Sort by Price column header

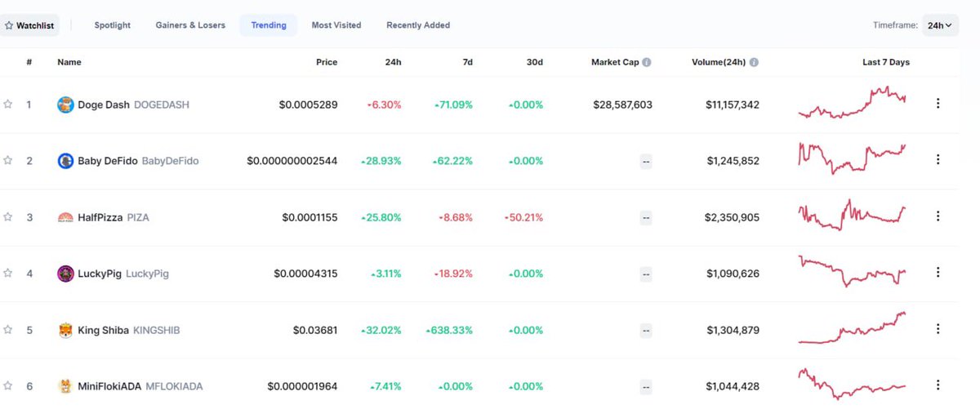point(327,62)
